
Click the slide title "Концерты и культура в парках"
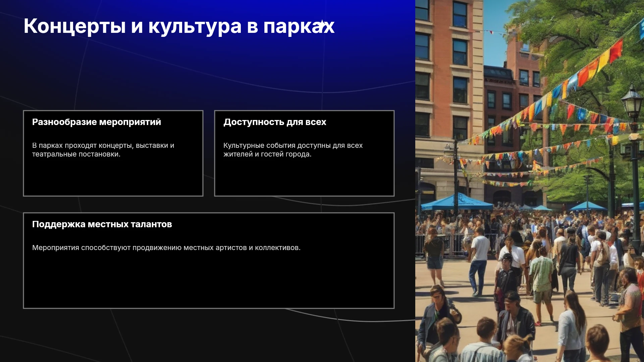tap(179, 26)
